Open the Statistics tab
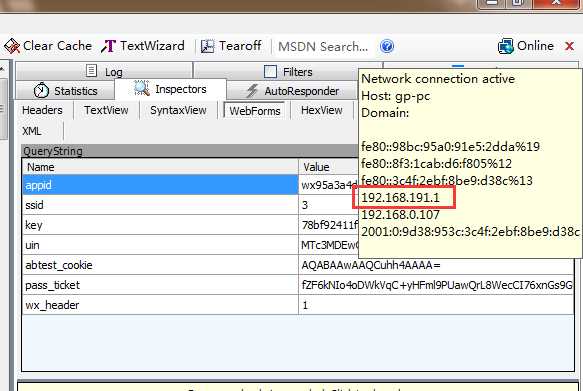The height and width of the screenshot is (391, 583). pyautogui.click(x=65, y=91)
